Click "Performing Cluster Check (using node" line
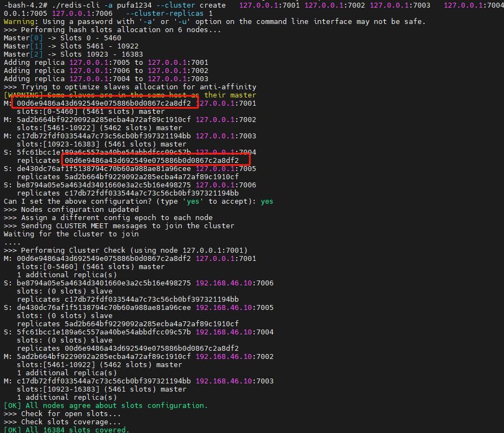This screenshot has height=433, width=504. (126, 251)
